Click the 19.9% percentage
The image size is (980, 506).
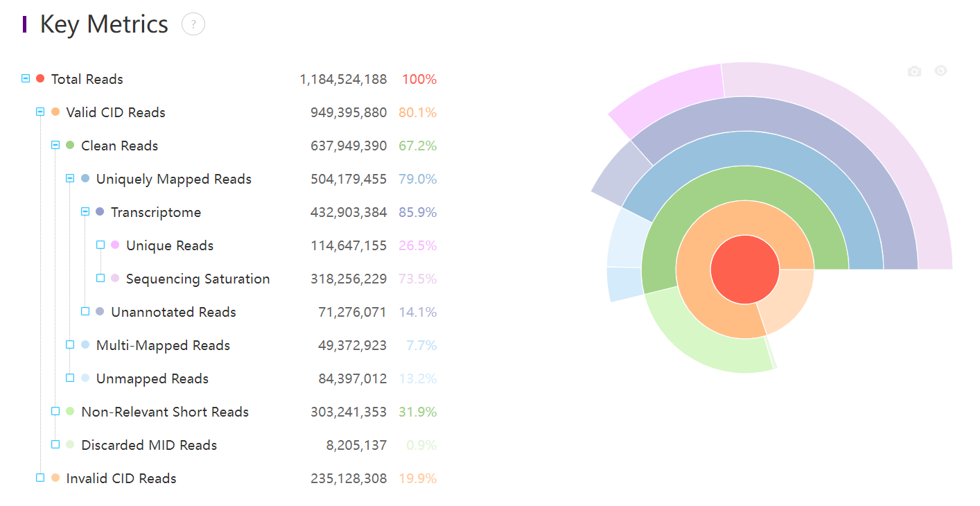coord(418,478)
